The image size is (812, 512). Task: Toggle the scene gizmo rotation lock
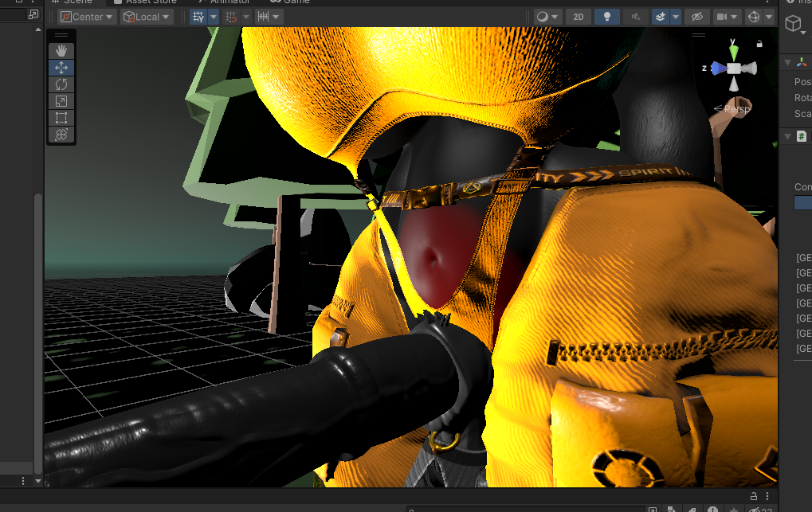pos(759,44)
